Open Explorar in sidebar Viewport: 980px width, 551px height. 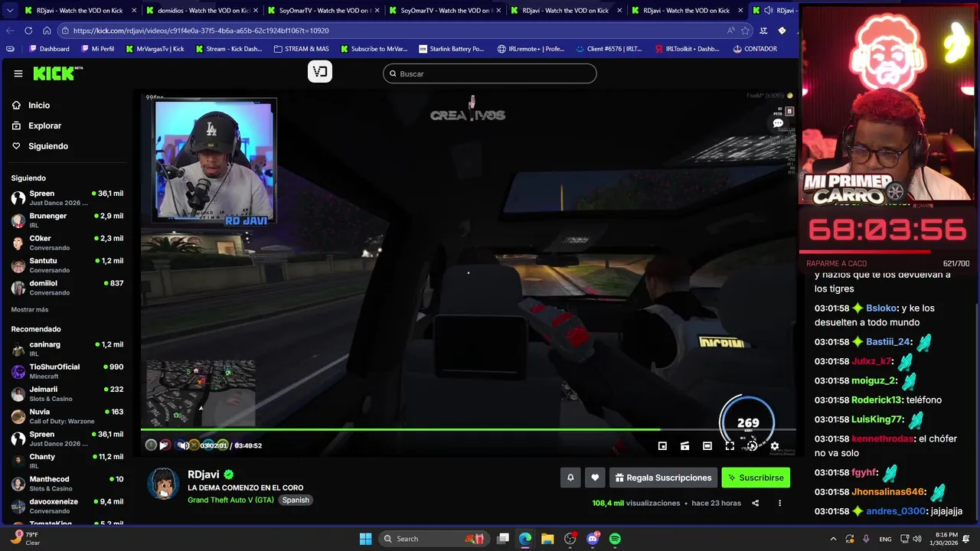click(44, 126)
